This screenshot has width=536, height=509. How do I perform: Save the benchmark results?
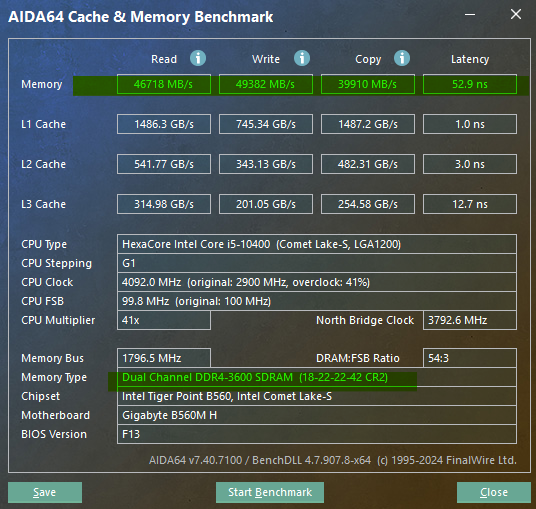[45, 492]
